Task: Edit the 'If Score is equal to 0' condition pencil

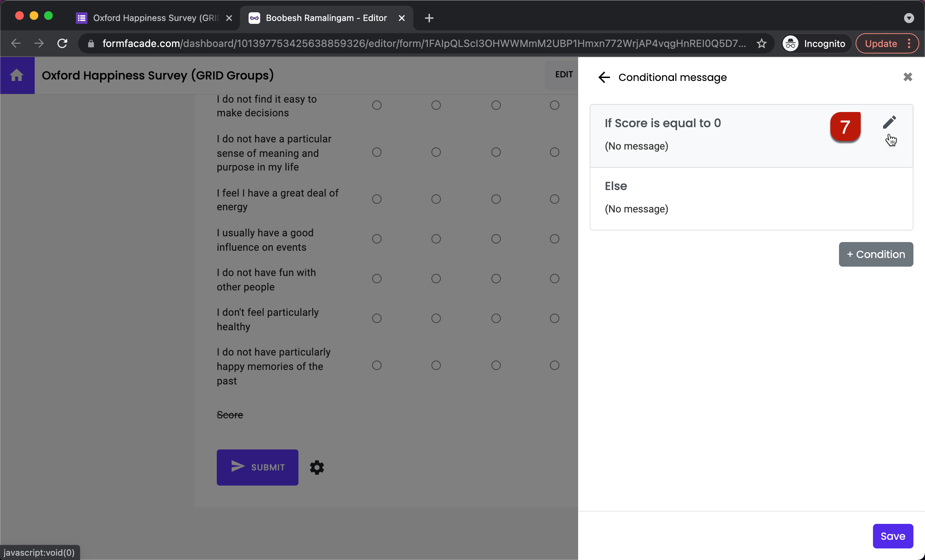Action: pos(890,122)
